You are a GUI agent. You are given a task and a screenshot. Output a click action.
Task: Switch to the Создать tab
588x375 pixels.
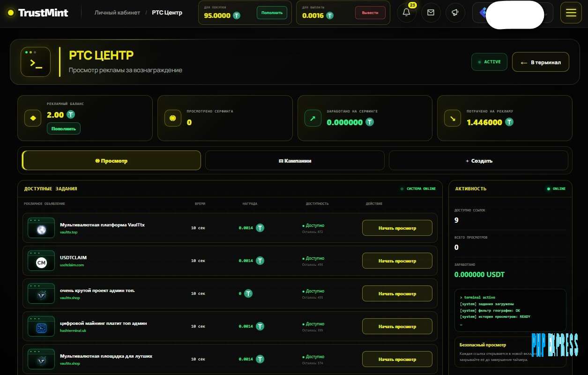[x=478, y=160]
